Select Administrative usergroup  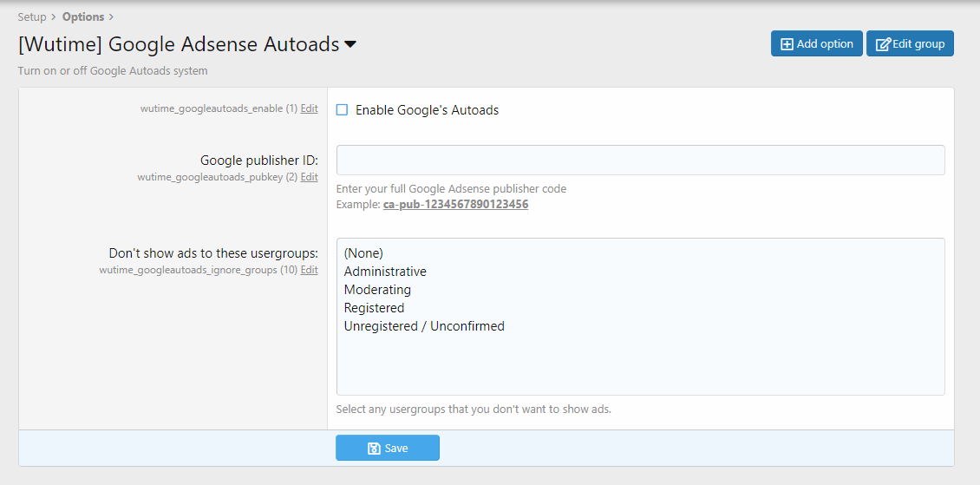coord(641,272)
